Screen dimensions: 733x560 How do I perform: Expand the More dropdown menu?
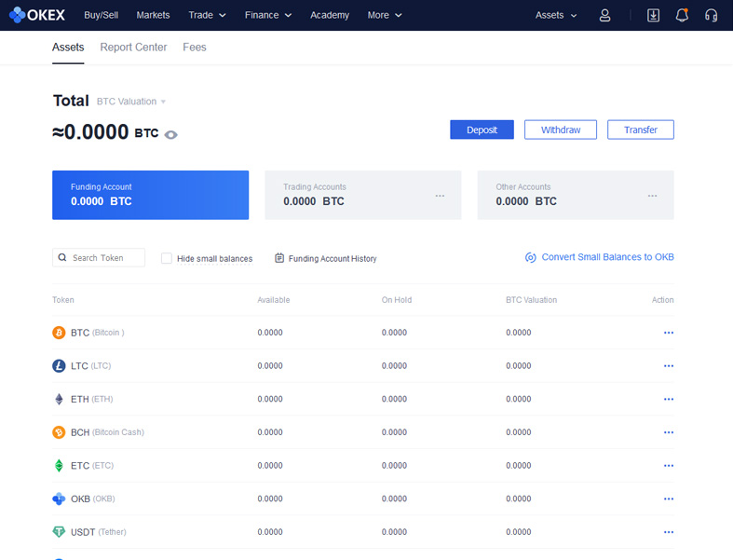[385, 15]
